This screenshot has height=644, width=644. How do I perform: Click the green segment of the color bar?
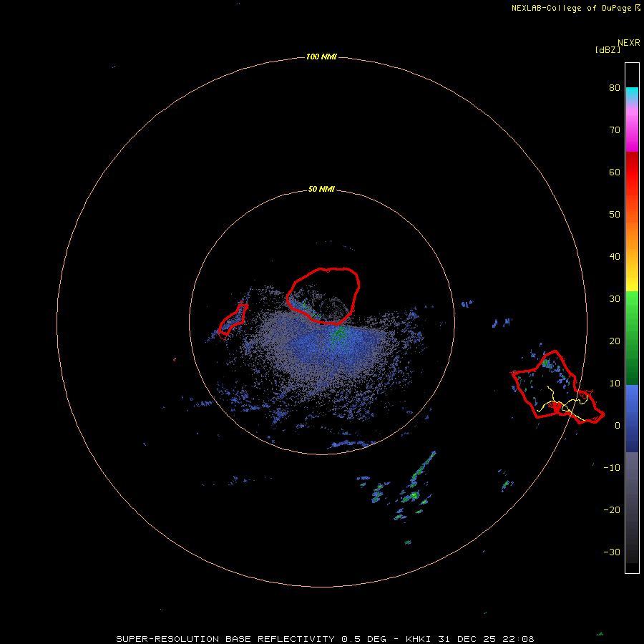[x=632, y=338]
